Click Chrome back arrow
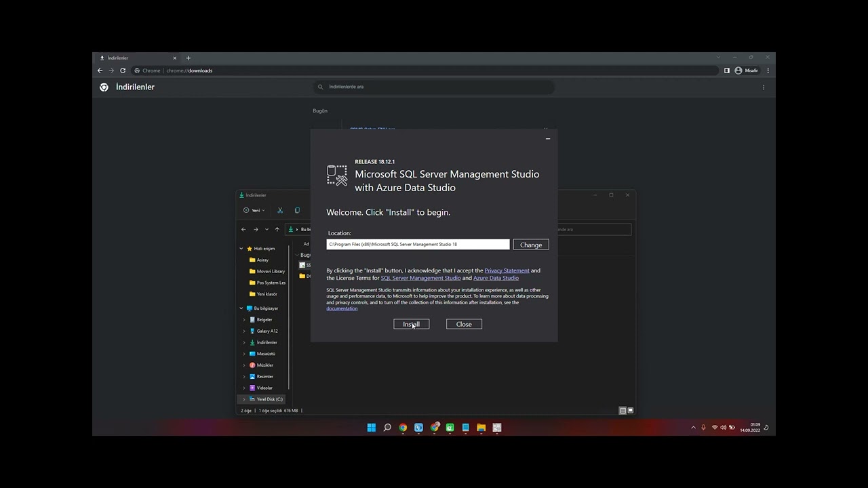Image resolution: width=868 pixels, height=488 pixels. (100, 70)
